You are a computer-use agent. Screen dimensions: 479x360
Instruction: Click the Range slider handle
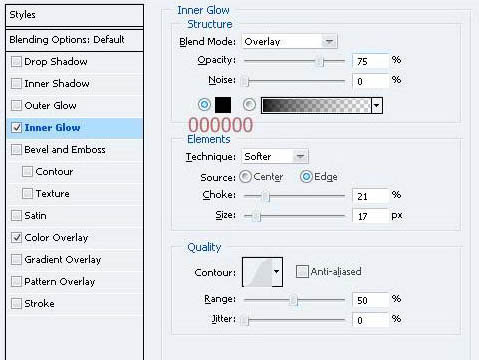[293, 300]
